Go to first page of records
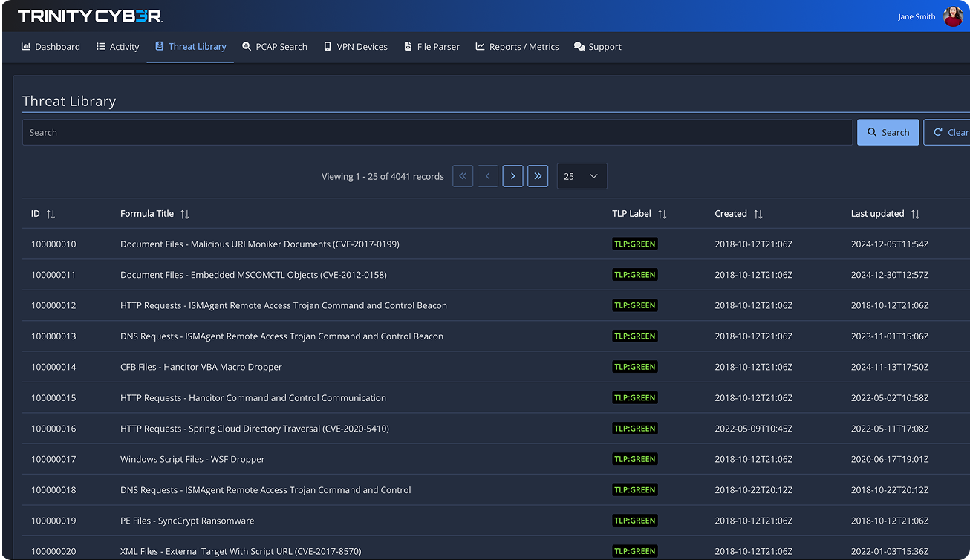This screenshot has width=970, height=560. click(463, 176)
